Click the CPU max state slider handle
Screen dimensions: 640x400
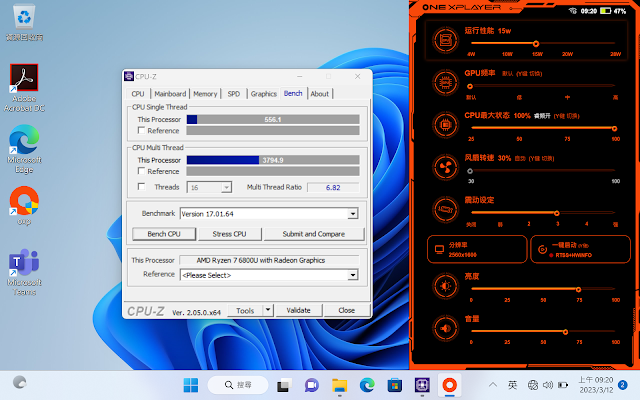pos(614,128)
